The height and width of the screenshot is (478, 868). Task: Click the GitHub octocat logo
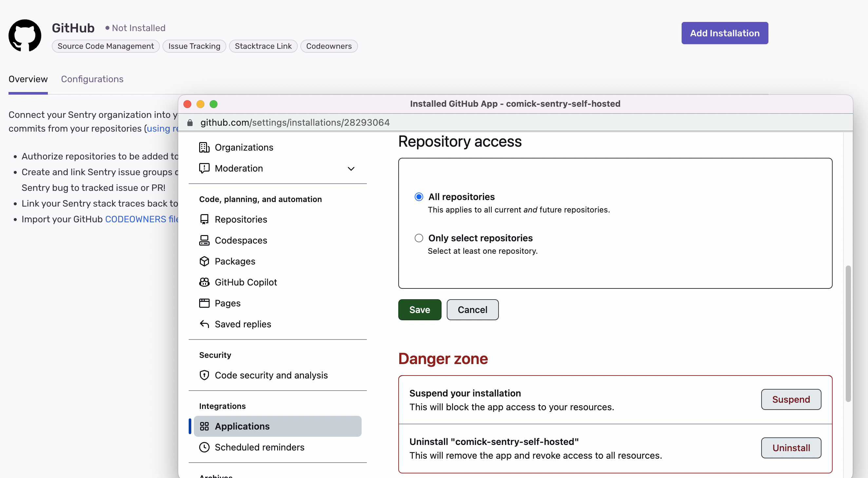pyautogui.click(x=25, y=35)
